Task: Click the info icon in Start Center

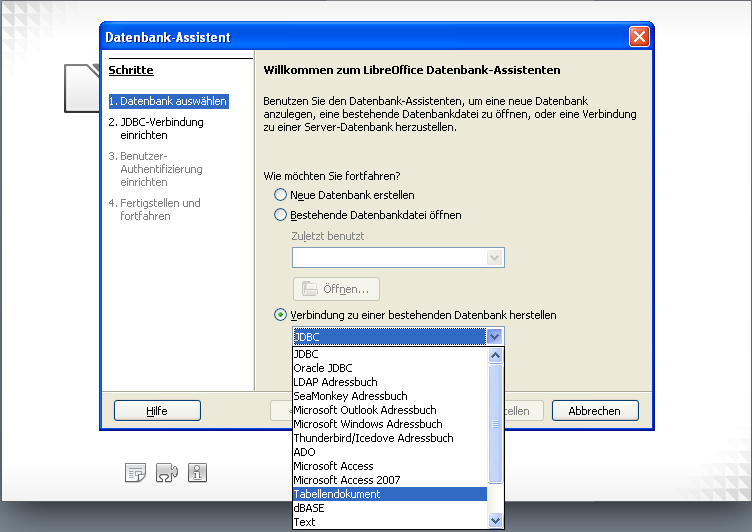Action: (x=197, y=473)
